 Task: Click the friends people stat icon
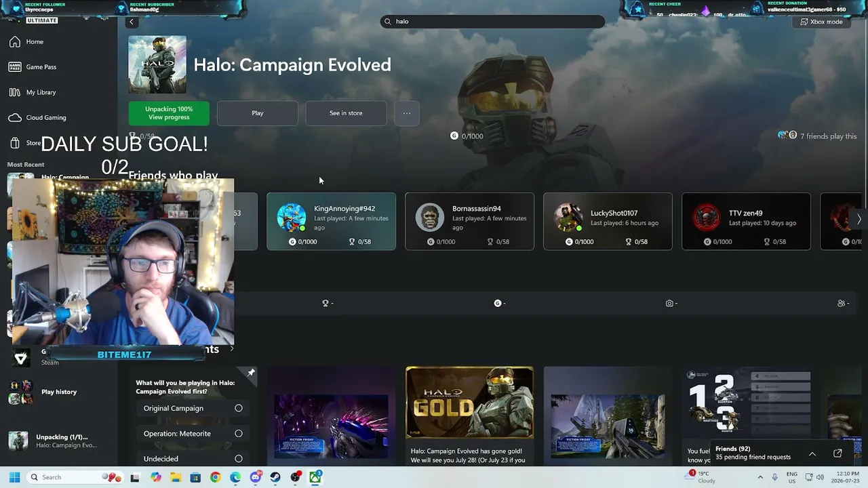pyautogui.click(x=841, y=304)
